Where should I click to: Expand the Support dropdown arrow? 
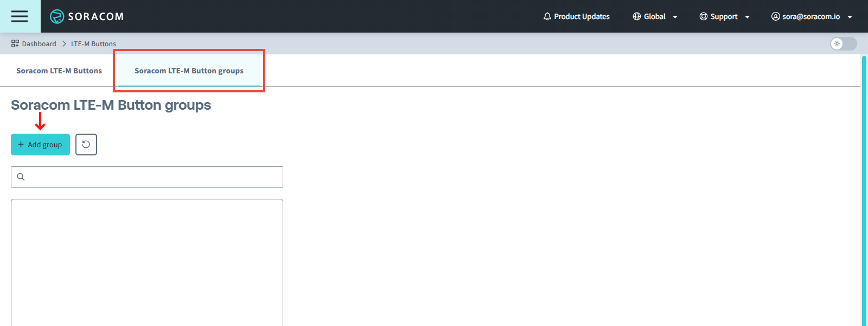coord(747,17)
